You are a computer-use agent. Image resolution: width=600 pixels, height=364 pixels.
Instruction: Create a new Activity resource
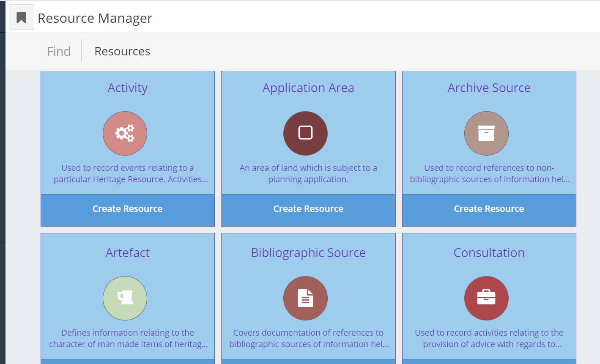[127, 208]
